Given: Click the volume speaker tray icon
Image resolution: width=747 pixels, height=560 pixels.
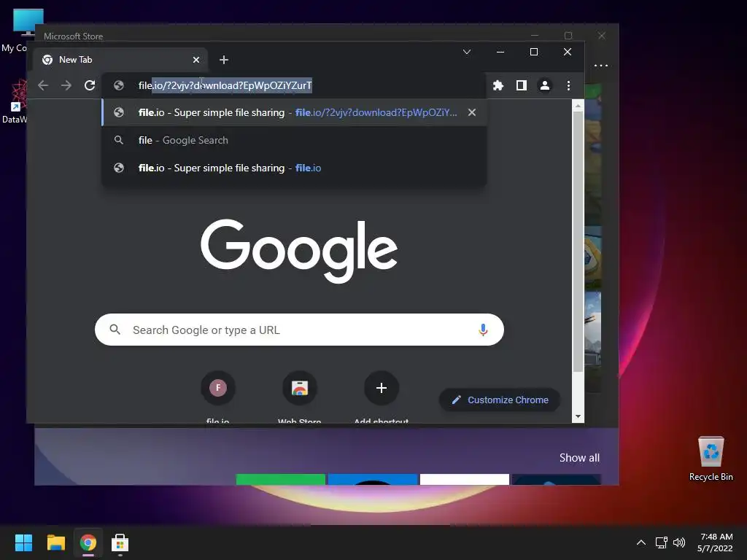Looking at the screenshot, I should (679, 542).
